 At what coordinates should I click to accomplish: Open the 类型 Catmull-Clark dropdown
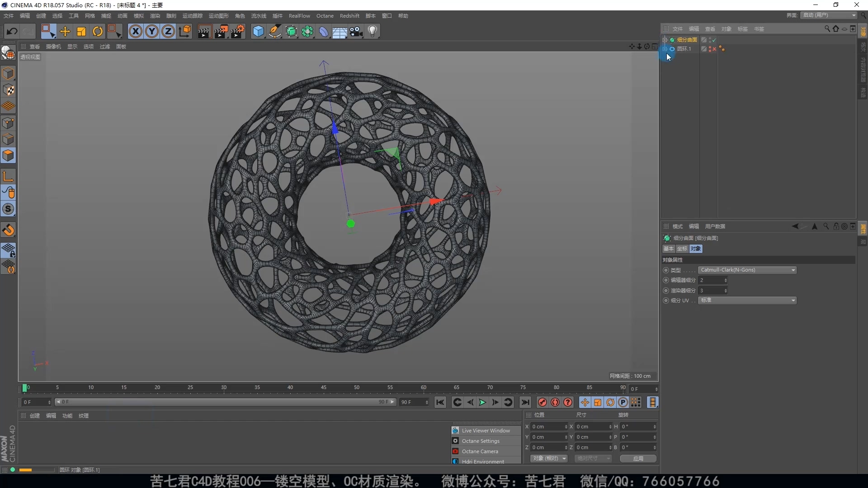pyautogui.click(x=747, y=270)
